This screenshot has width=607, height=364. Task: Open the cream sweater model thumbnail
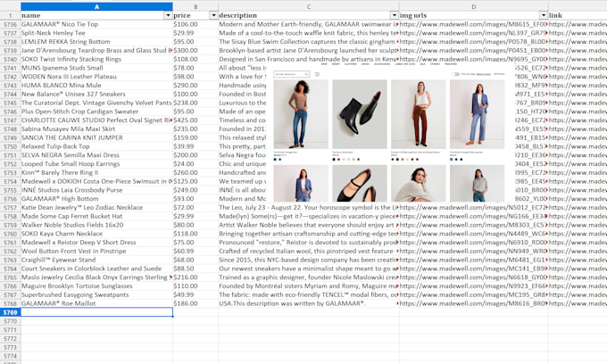(x=418, y=184)
